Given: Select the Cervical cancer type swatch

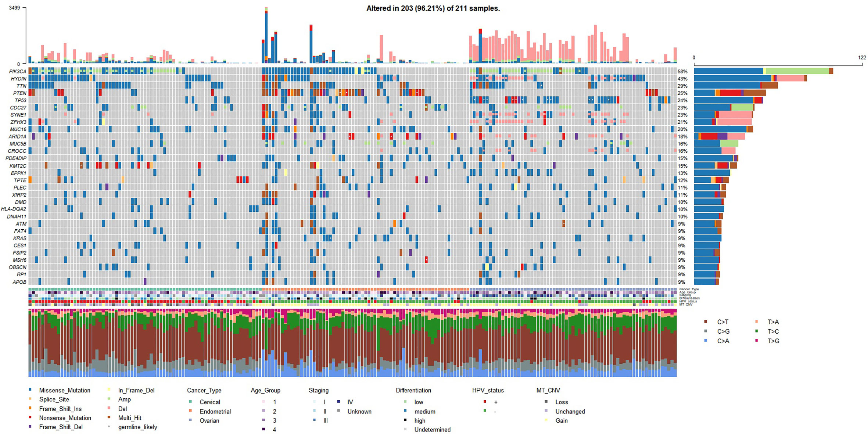Looking at the screenshot, I should [190, 401].
